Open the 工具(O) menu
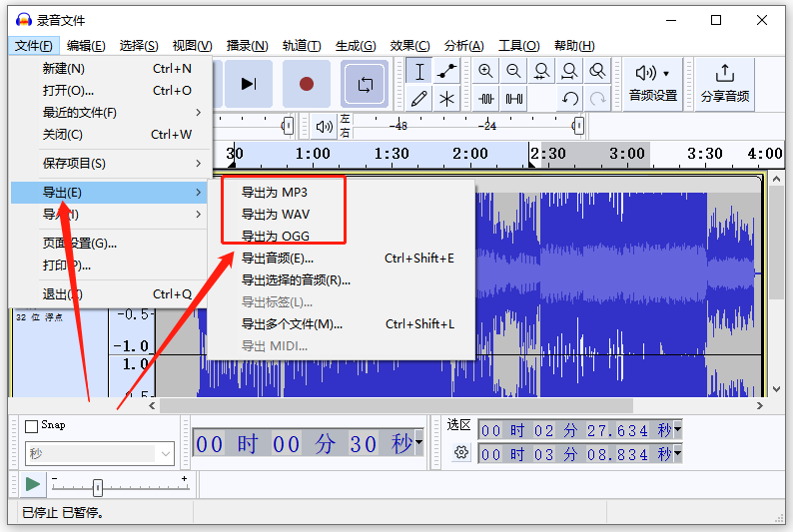793x532 pixels. (x=519, y=46)
